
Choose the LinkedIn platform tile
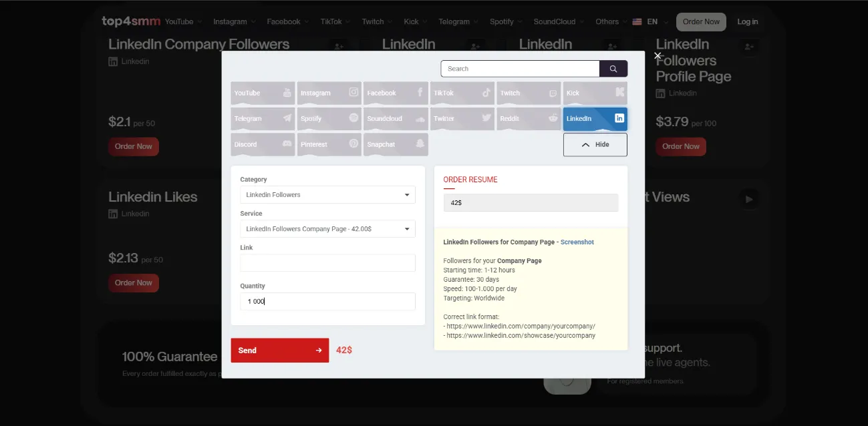click(595, 119)
